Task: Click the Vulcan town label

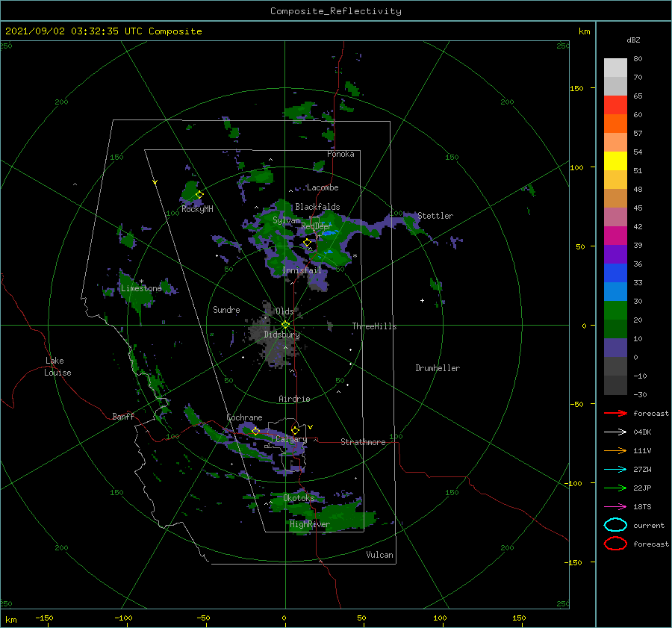Action: point(379,555)
